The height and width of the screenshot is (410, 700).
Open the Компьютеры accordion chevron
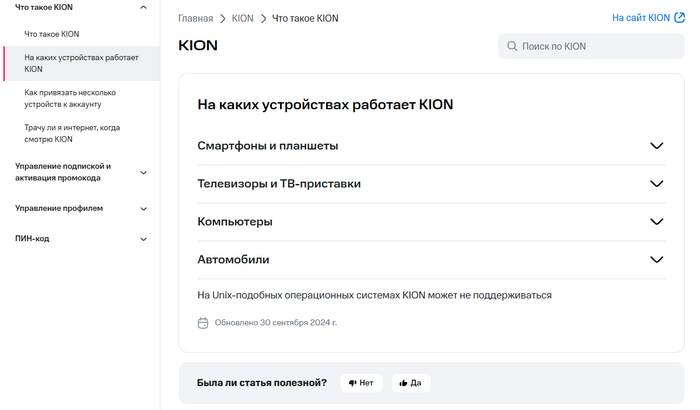pyautogui.click(x=656, y=222)
